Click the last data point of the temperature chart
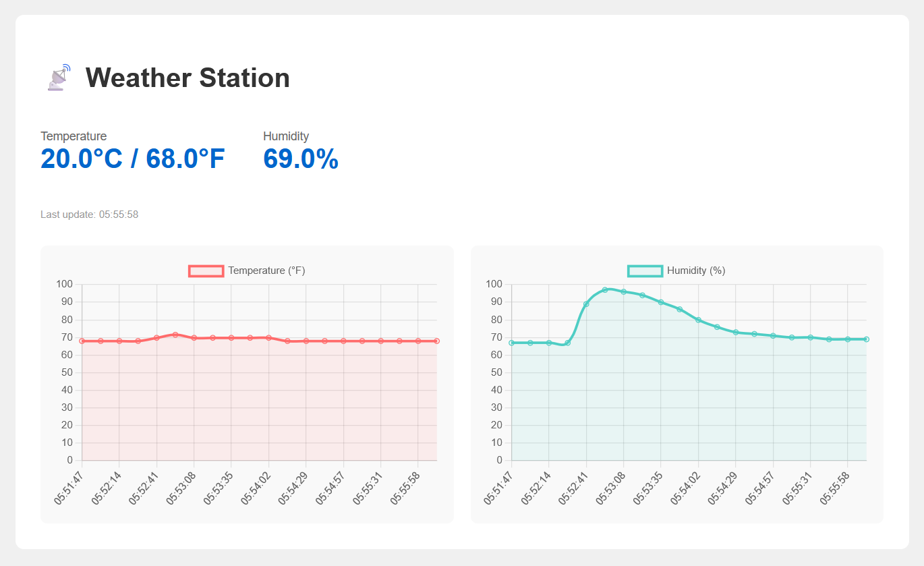924x566 pixels. [437, 341]
